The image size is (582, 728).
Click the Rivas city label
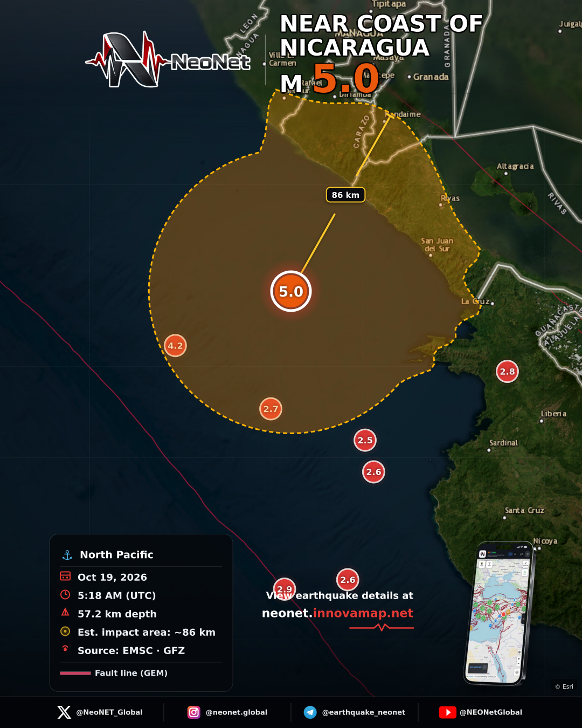click(x=450, y=198)
